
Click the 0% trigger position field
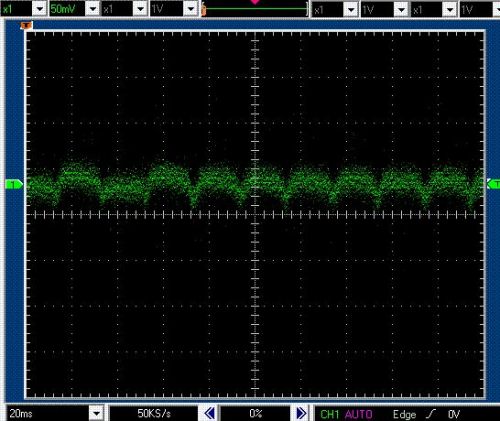coord(256,414)
